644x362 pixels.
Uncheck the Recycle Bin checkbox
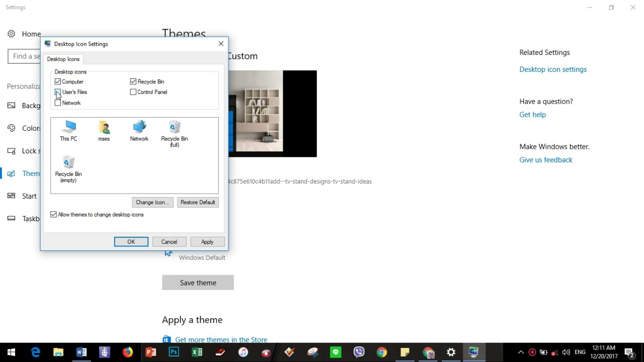coord(133,81)
